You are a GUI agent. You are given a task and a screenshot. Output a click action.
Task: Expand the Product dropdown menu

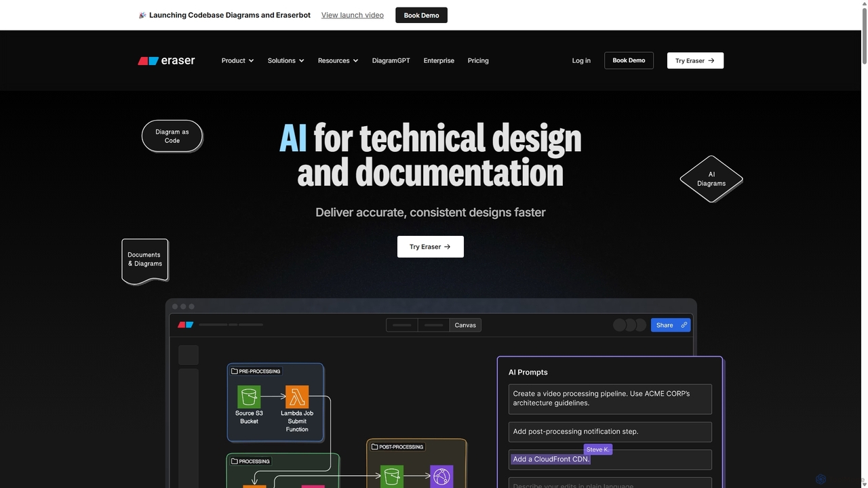pyautogui.click(x=237, y=60)
